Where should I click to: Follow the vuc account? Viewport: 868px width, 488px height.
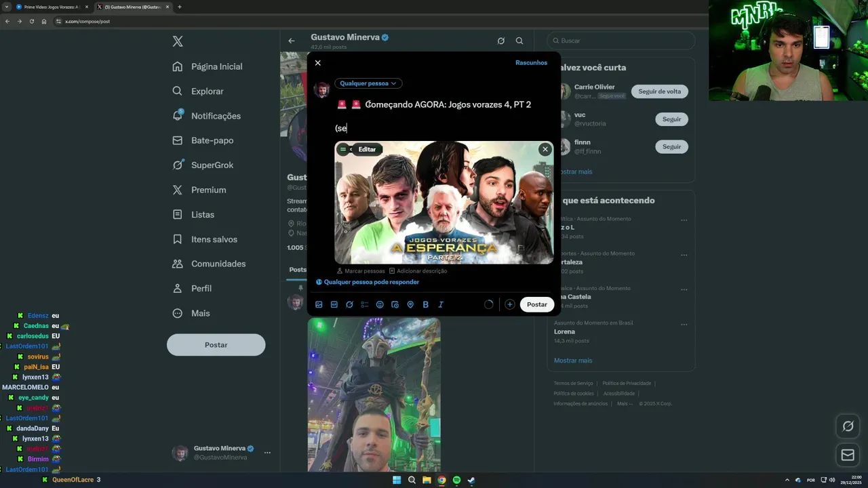[x=671, y=119]
